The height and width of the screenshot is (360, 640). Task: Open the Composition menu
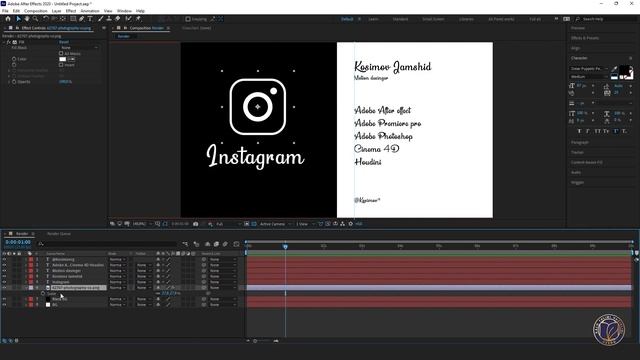[36, 11]
